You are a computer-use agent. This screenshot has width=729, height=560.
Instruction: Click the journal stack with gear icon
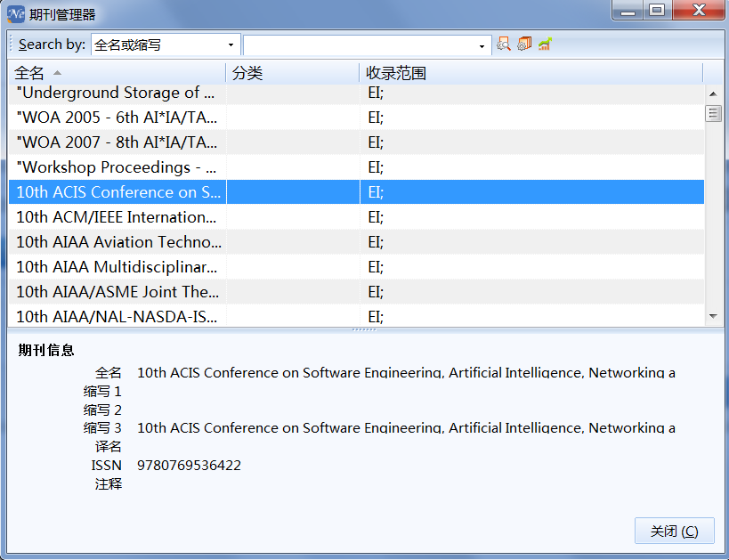click(524, 45)
